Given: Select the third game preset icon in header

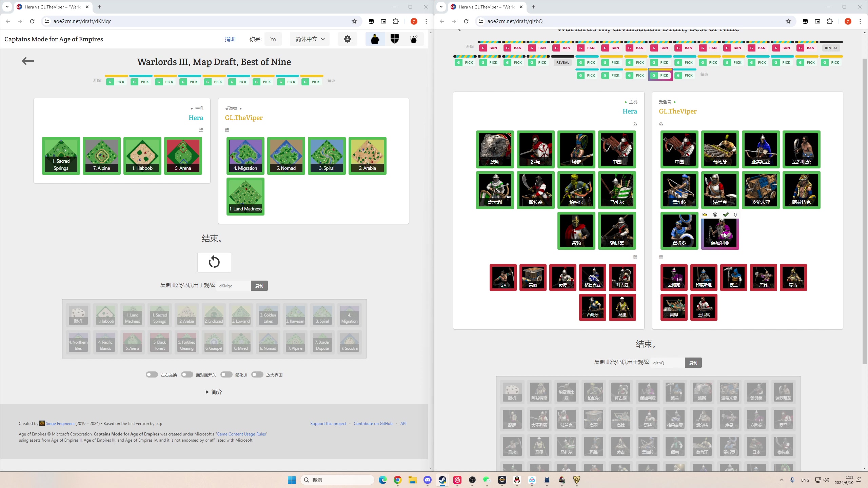Looking at the screenshot, I should (x=414, y=39).
